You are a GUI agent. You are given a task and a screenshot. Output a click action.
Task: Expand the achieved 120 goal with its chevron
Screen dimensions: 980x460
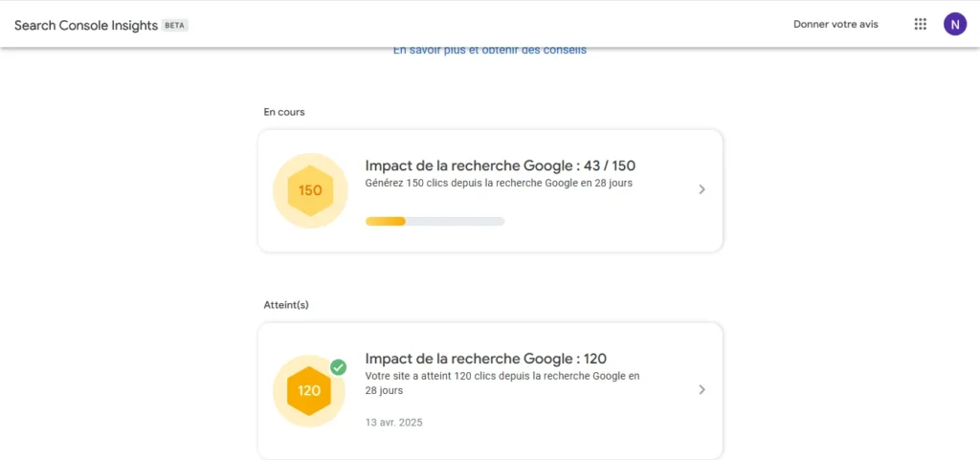click(702, 389)
